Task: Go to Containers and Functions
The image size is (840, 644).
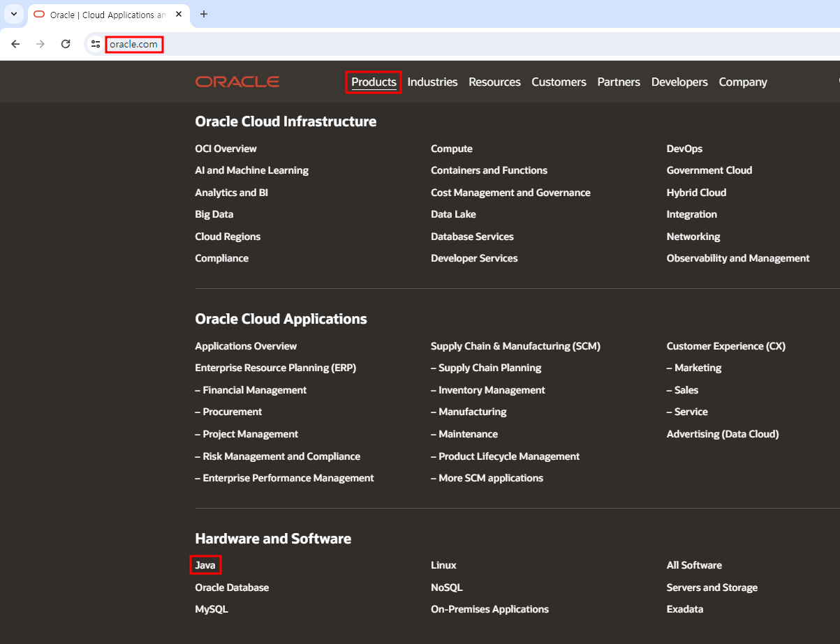Action: click(x=489, y=170)
